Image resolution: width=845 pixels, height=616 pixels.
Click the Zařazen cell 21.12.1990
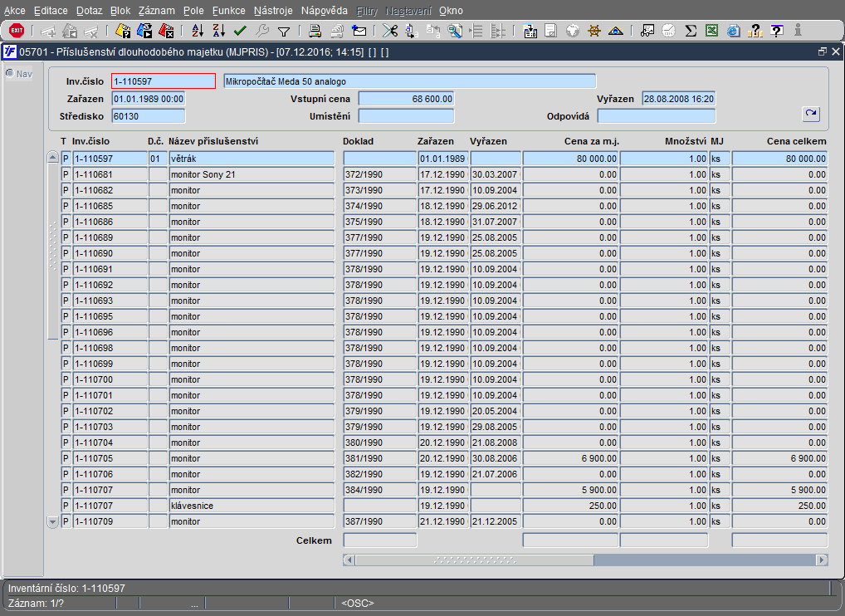(x=443, y=521)
